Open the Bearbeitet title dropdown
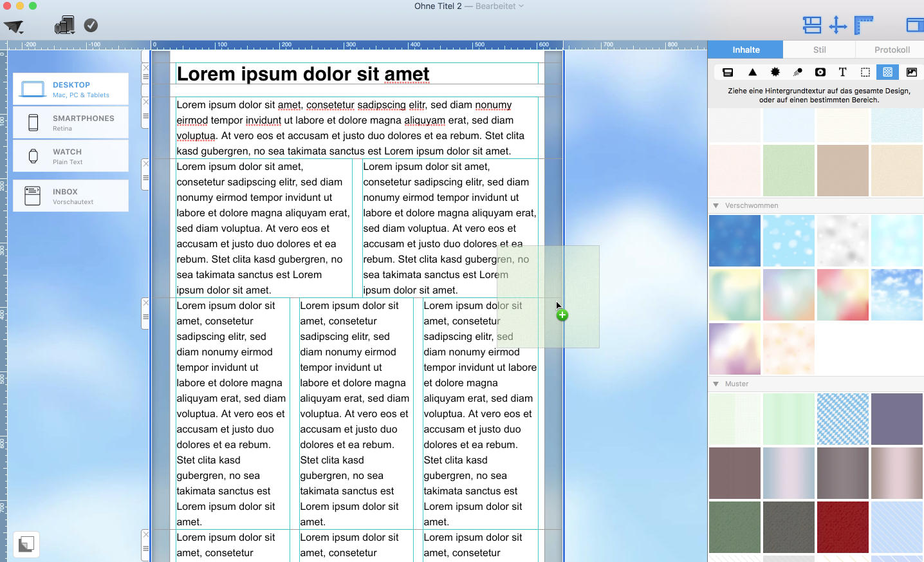 tap(500, 6)
